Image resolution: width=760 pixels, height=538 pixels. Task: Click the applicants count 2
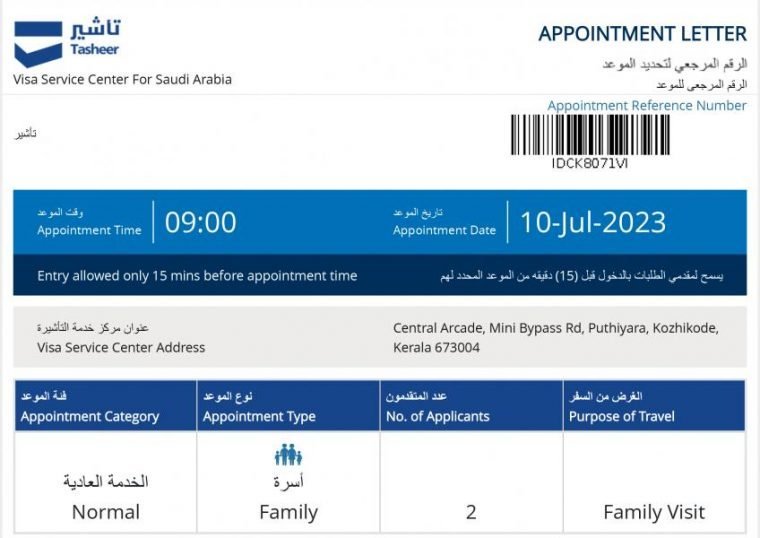click(x=471, y=512)
